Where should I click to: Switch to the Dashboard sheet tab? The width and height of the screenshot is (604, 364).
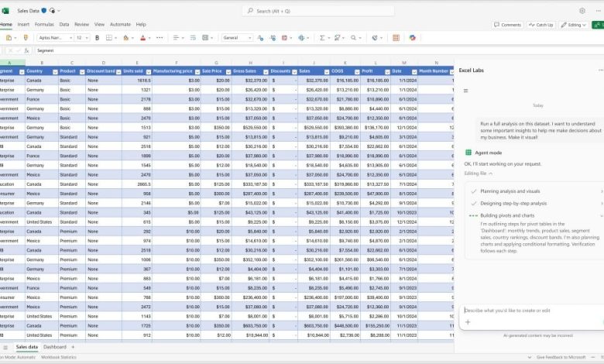click(x=54, y=347)
